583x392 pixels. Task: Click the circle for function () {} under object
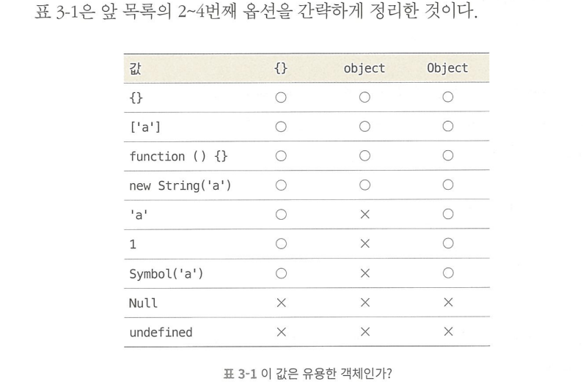click(x=364, y=155)
